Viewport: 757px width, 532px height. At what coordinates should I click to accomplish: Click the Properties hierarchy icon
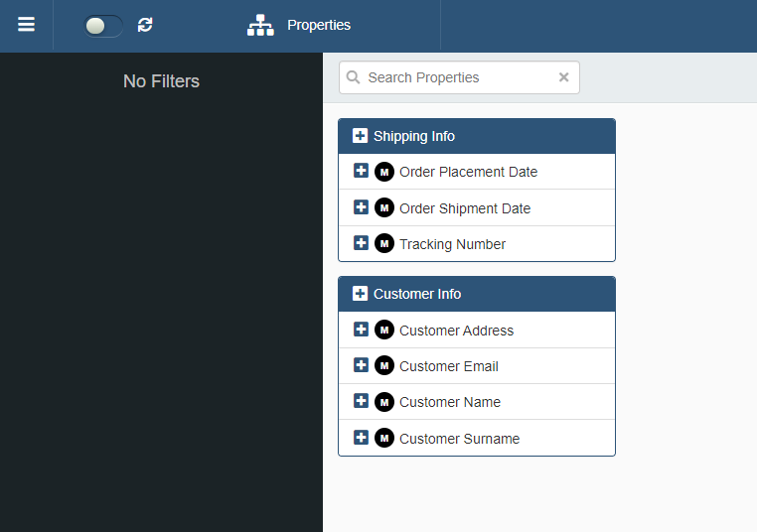pyautogui.click(x=260, y=26)
